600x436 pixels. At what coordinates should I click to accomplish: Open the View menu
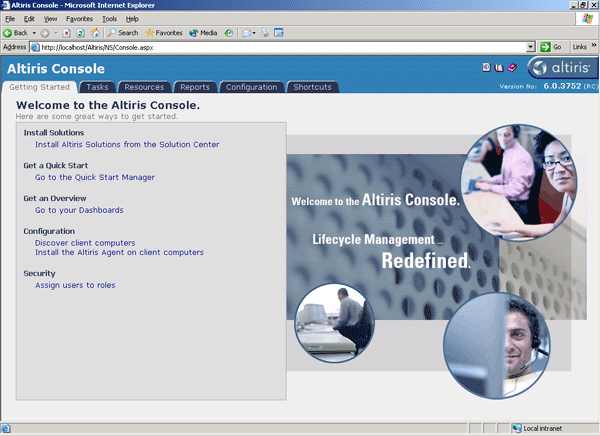pos(50,19)
